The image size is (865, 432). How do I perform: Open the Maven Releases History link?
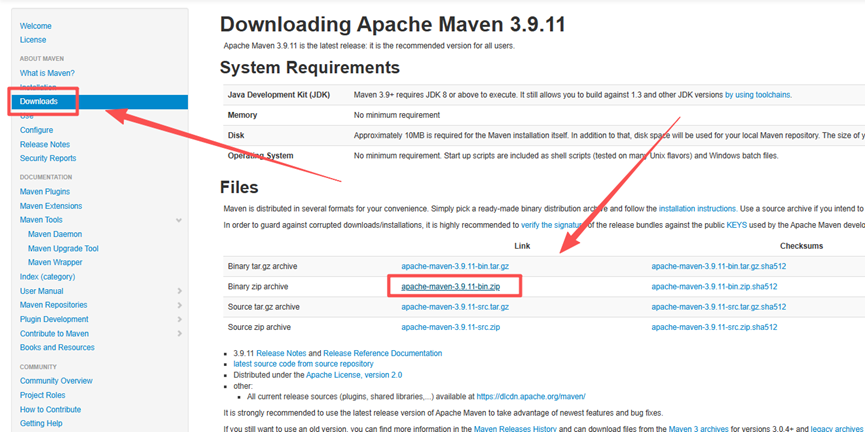coord(516,429)
